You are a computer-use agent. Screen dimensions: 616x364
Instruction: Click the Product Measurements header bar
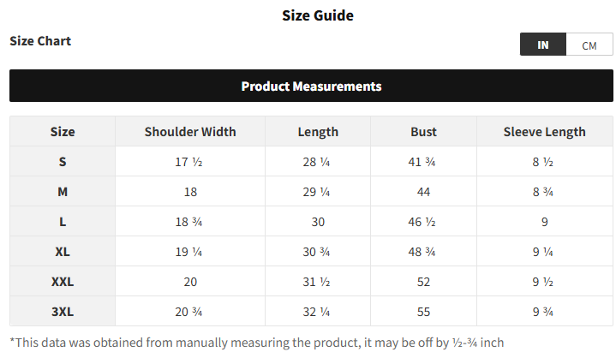311,86
